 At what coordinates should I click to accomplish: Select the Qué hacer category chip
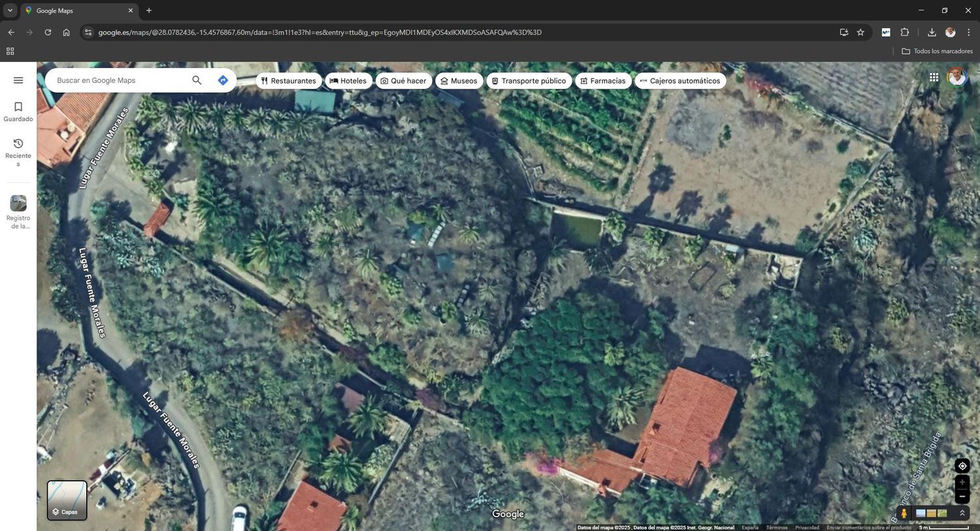[x=404, y=81]
